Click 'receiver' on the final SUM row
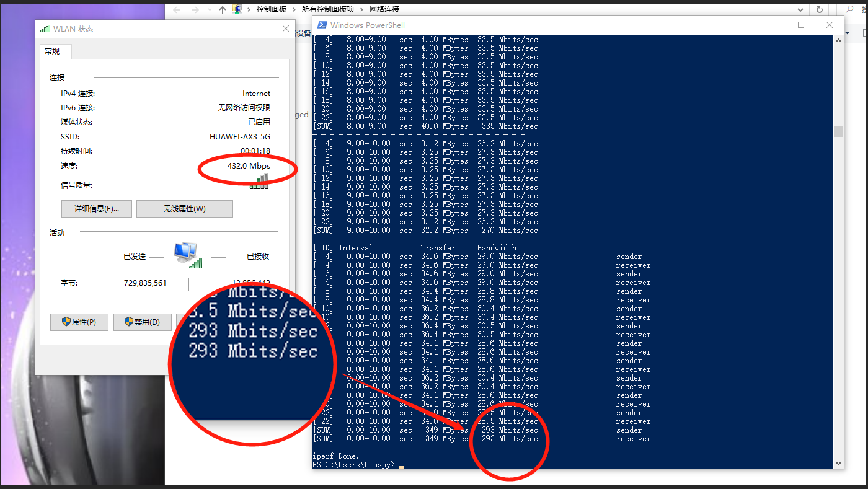 (x=634, y=439)
